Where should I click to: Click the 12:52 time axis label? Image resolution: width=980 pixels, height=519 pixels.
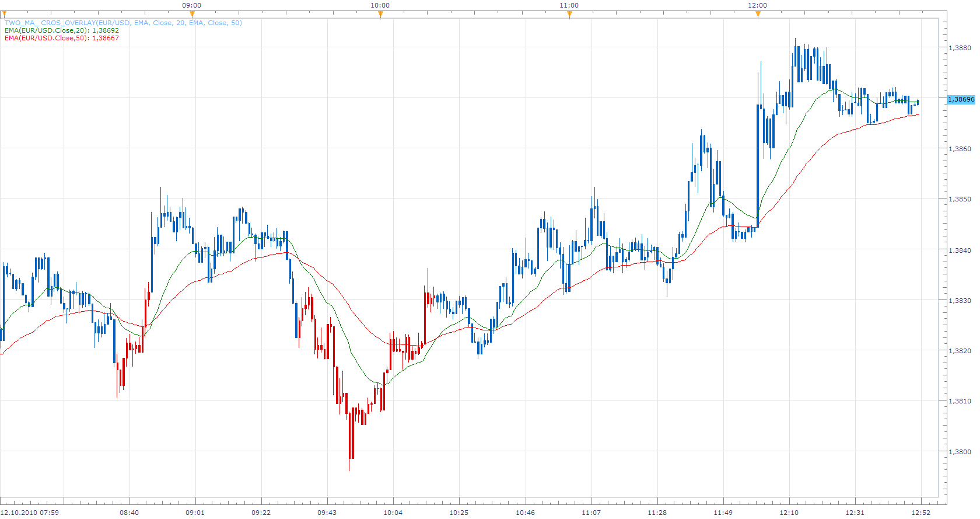[x=921, y=513]
